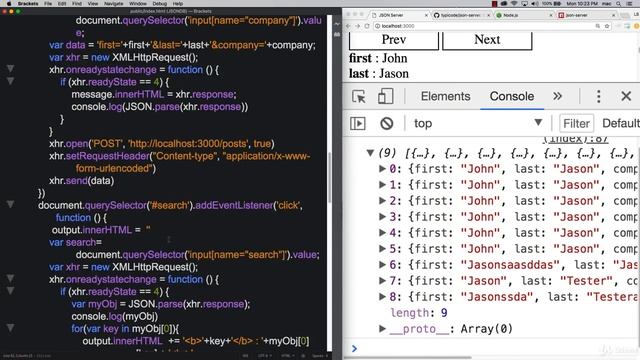This screenshot has height=360, width=640.
Task: Close the DevTools panel with X
Action: (x=626, y=96)
